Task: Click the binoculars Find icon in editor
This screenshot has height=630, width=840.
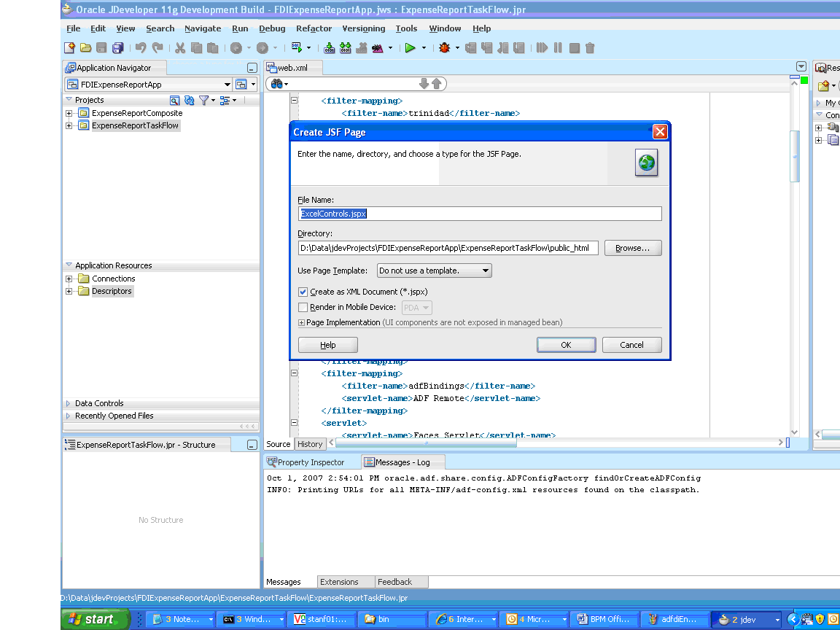Action: coord(276,84)
